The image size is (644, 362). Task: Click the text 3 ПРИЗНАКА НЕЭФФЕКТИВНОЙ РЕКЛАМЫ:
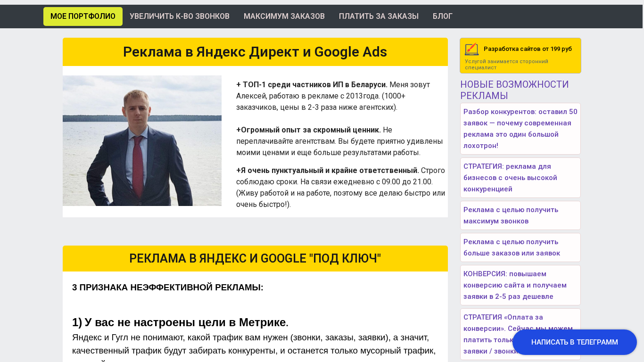pyautogui.click(x=168, y=288)
